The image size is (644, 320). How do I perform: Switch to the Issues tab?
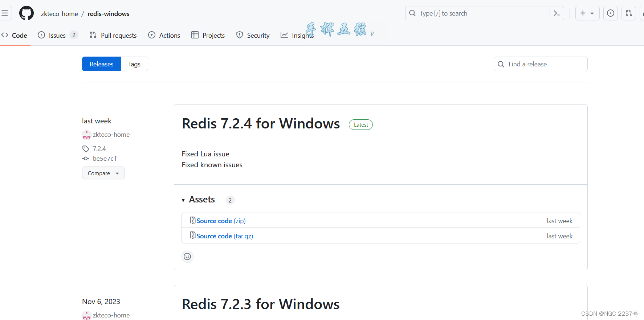[58, 35]
